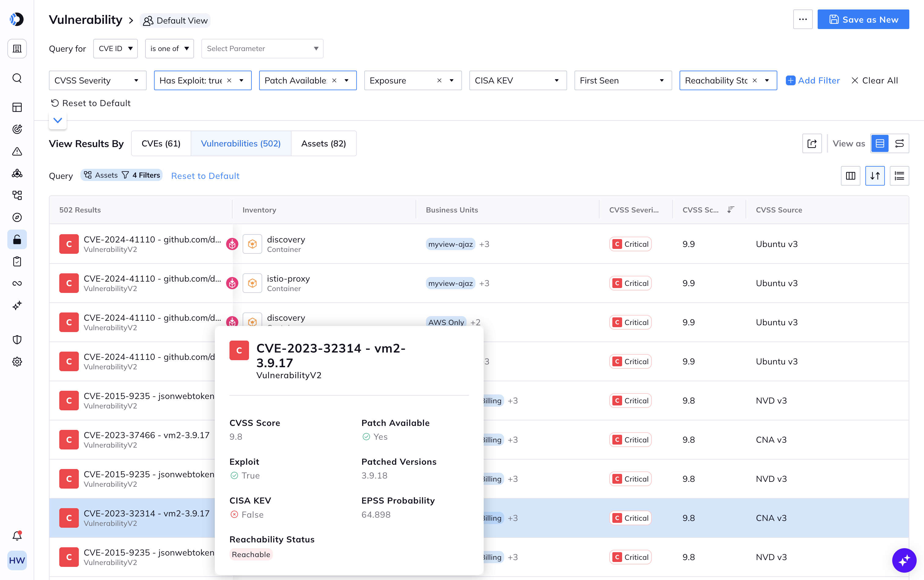The width and height of the screenshot is (924, 580).
Task: Open the 'is one of' operator dropdown
Action: coord(169,49)
